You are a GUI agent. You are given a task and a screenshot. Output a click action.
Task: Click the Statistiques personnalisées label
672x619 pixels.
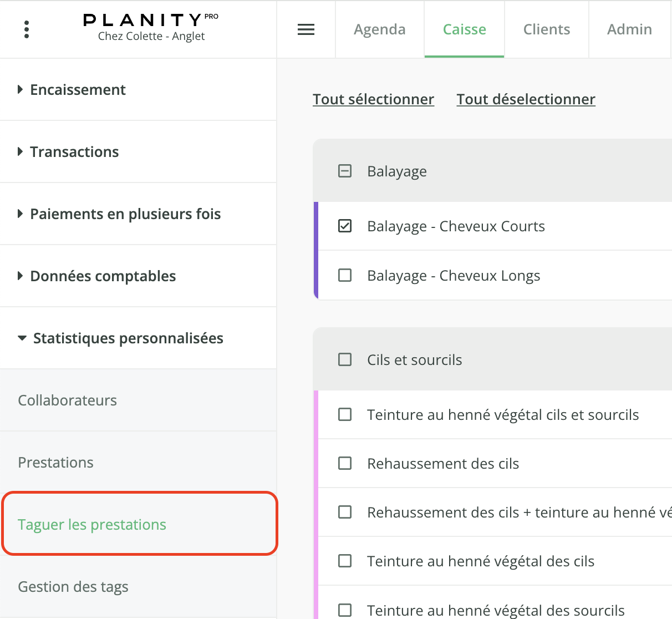tap(128, 338)
